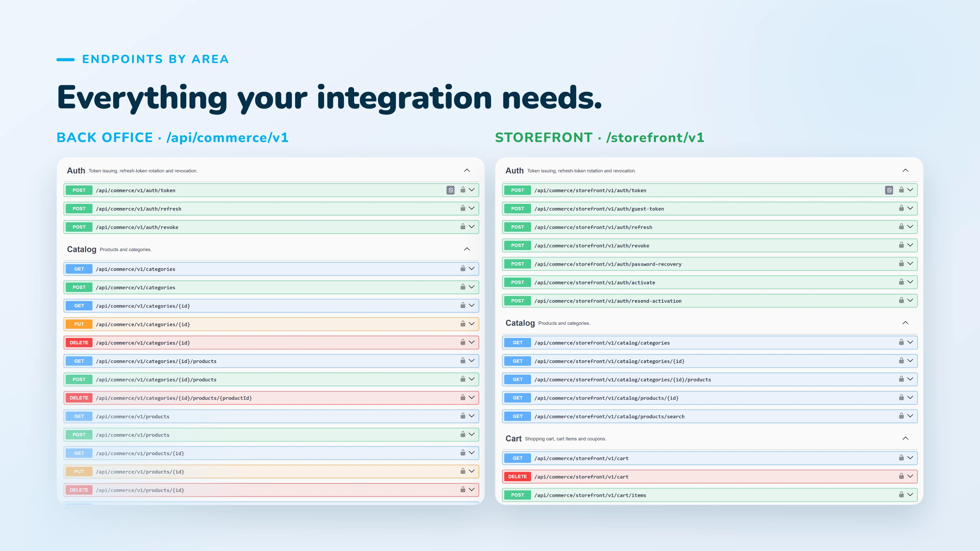
Task: Click lock icon on storefront auth/refresh row
Action: point(901,227)
